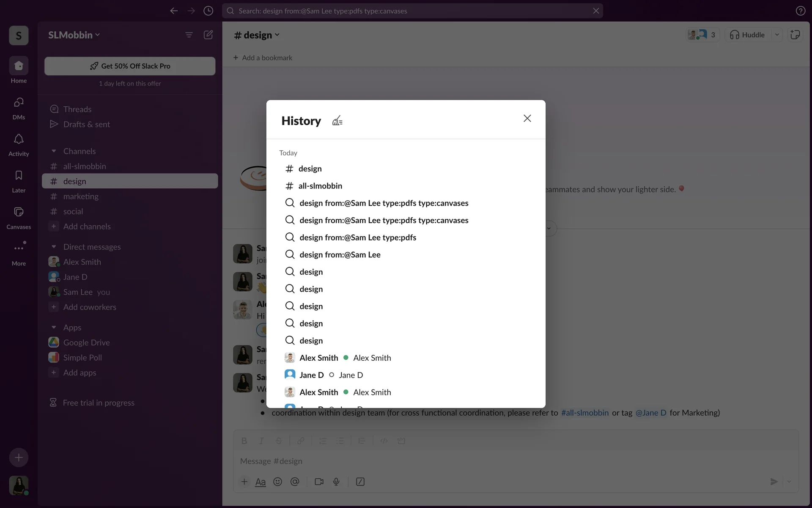Clear the search bar with X
This screenshot has width=812, height=508.
click(x=595, y=11)
